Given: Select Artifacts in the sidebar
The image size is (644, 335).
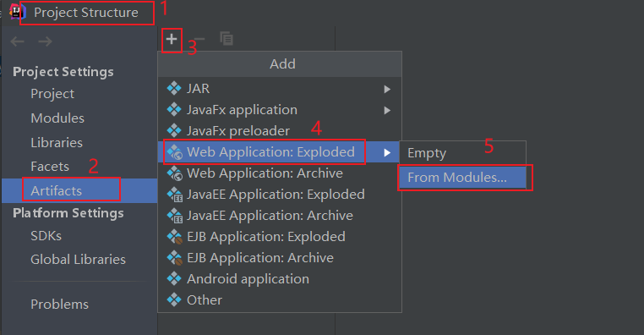Looking at the screenshot, I should pos(79,190).
